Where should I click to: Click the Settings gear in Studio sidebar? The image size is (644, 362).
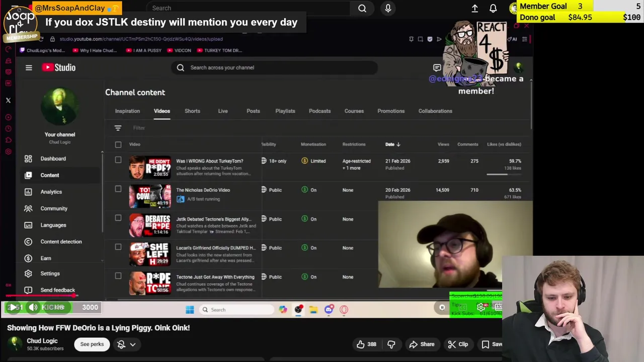28,274
